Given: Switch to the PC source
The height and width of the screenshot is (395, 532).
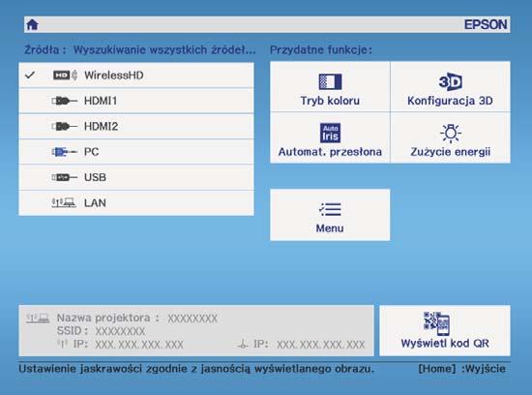Looking at the screenshot, I should click(136, 152).
